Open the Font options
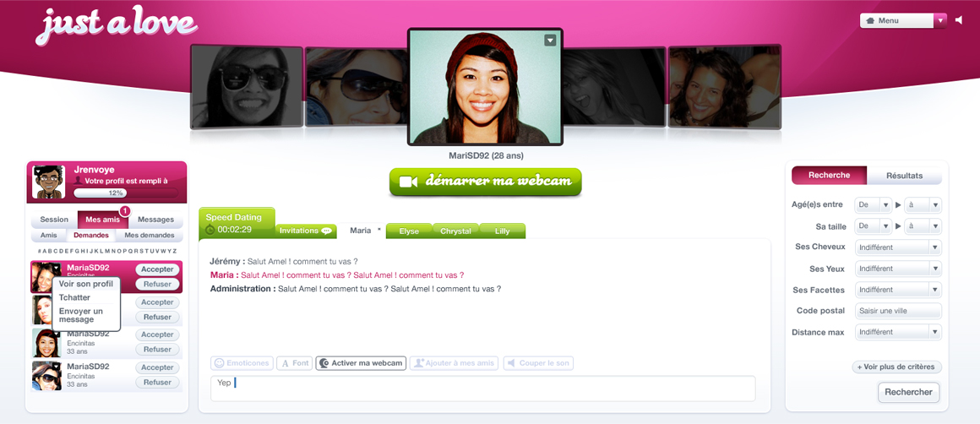Image resolution: width=980 pixels, height=424 pixels. pyautogui.click(x=294, y=363)
